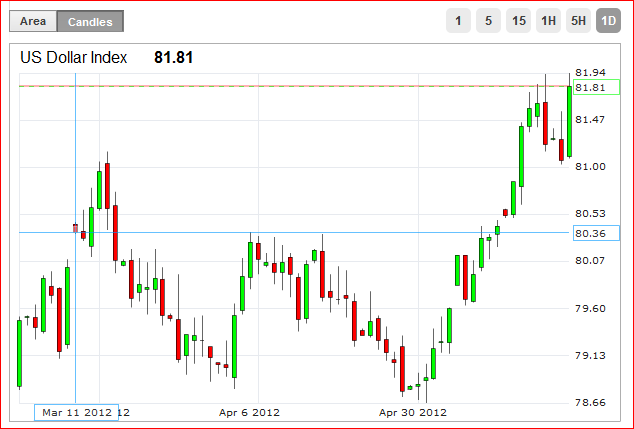Click the 79.60 axis price label
634x429 pixels.
[x=591, y=309]
